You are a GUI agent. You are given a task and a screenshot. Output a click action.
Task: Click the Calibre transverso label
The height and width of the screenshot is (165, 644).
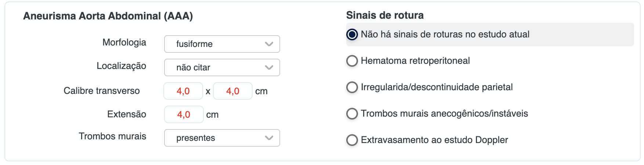tap(102, 91)
